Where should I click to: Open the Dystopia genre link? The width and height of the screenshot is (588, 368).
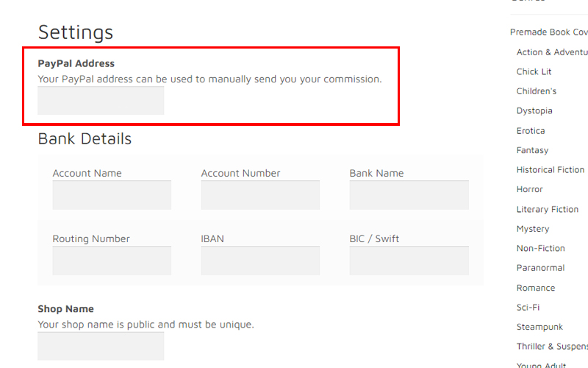(x=534, y=111)
